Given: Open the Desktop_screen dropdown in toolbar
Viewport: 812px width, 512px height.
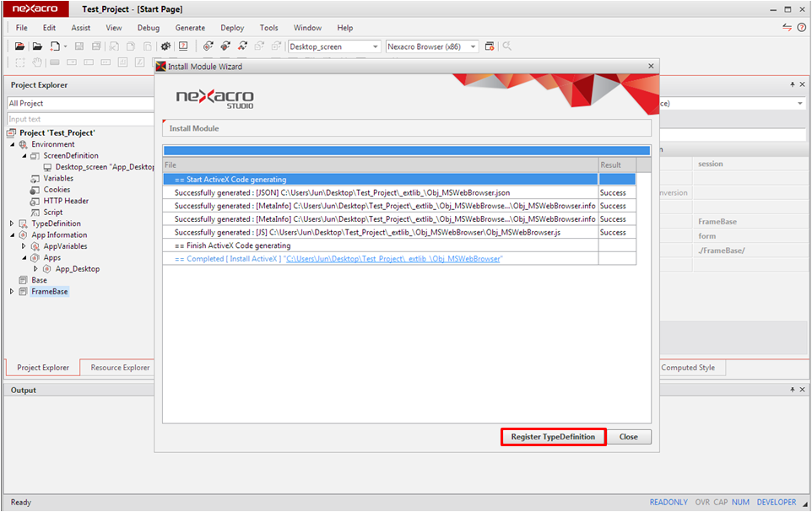Looking at the screenshot, I should click(375, 46).
